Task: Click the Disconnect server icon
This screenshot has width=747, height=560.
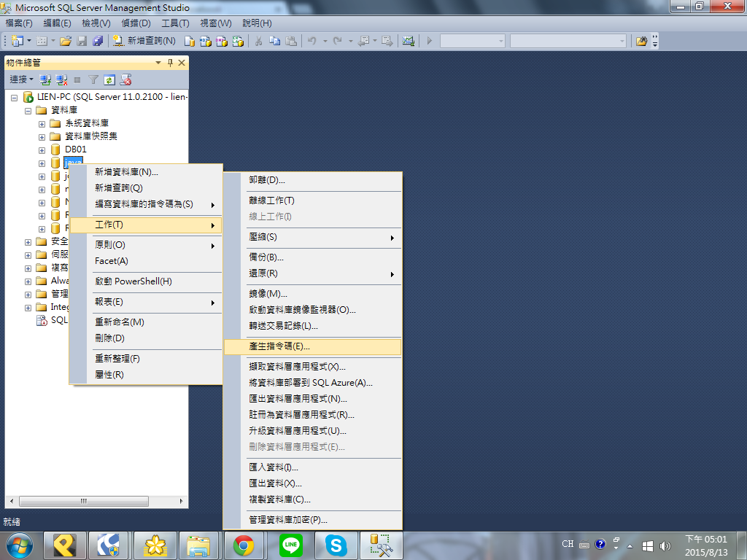Action: [61, 80]
